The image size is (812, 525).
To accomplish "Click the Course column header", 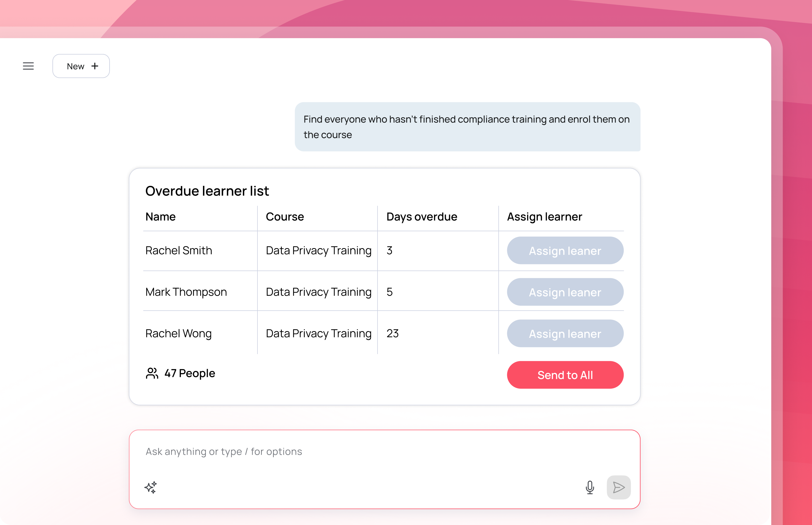I will (x=285, y=217).
